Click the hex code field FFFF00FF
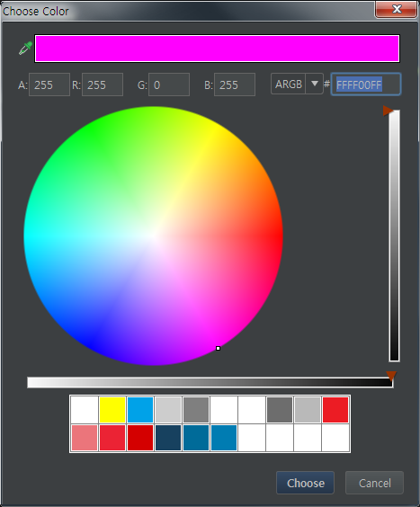The width and height of the screenshot is (420, 507). coord(366,84)
